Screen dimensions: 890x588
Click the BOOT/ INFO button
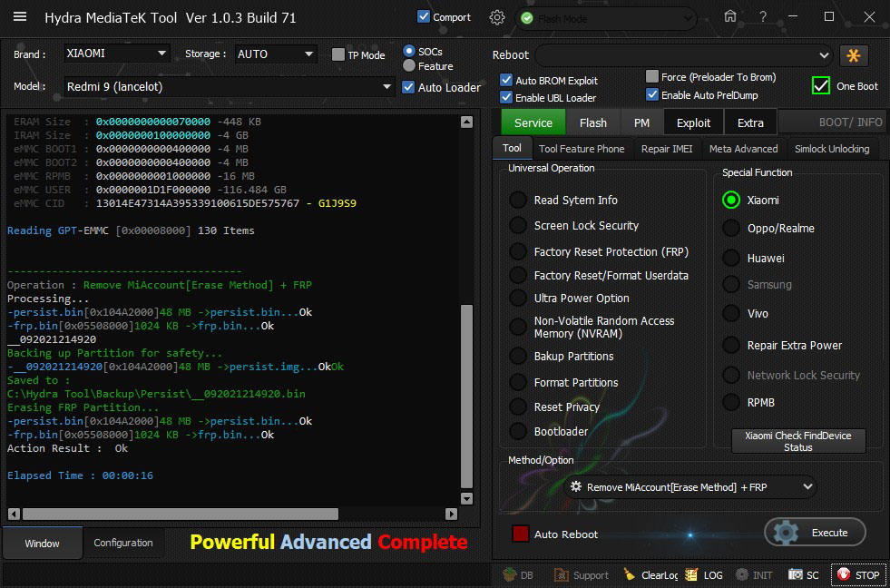pos(832,122)
